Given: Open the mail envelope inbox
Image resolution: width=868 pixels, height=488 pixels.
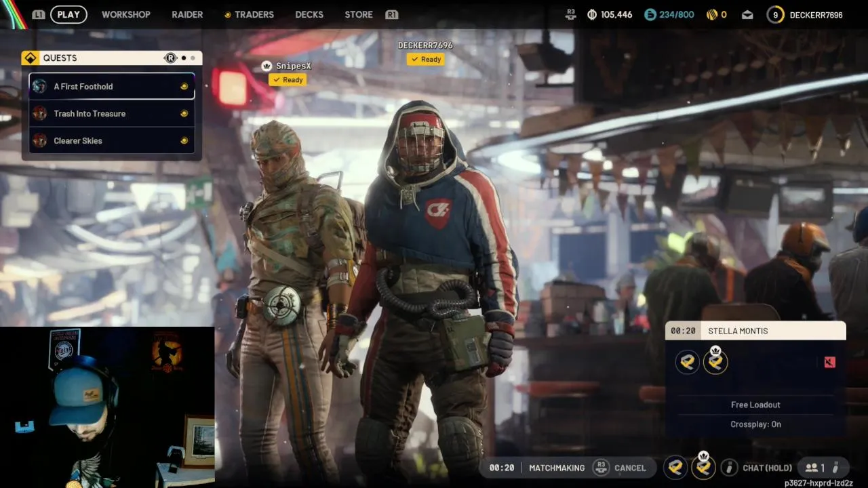Looking at the screenshot, I should click(x=747, y=14).
